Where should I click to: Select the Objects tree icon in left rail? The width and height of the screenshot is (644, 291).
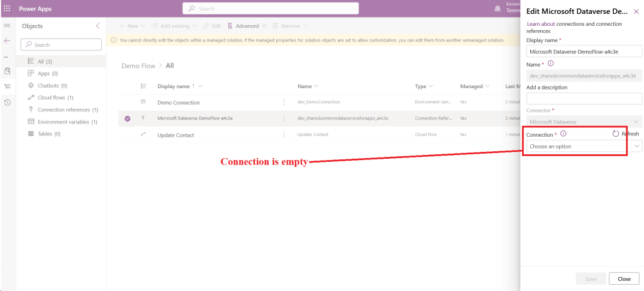[7, 86]
